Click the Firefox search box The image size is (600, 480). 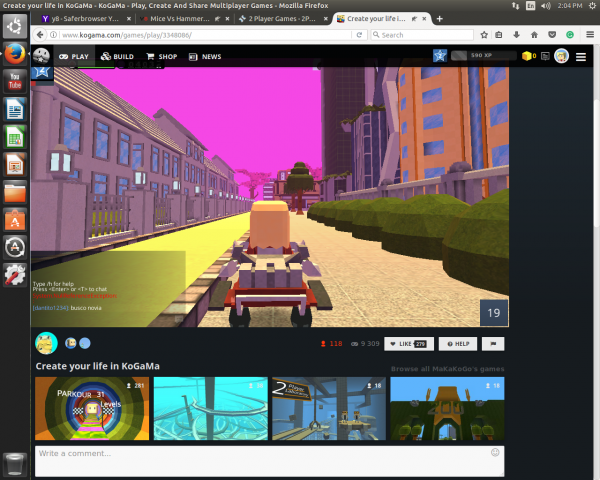(x=440, y=35)
